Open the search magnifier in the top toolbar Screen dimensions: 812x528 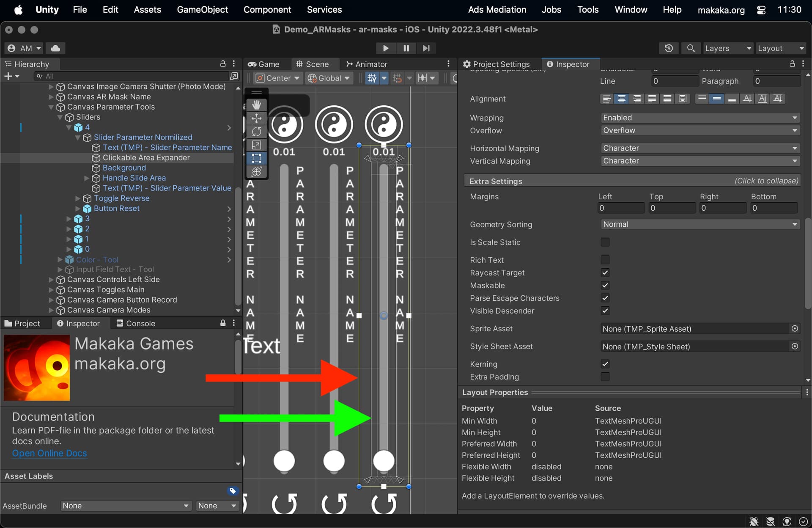tap(691, 48)
